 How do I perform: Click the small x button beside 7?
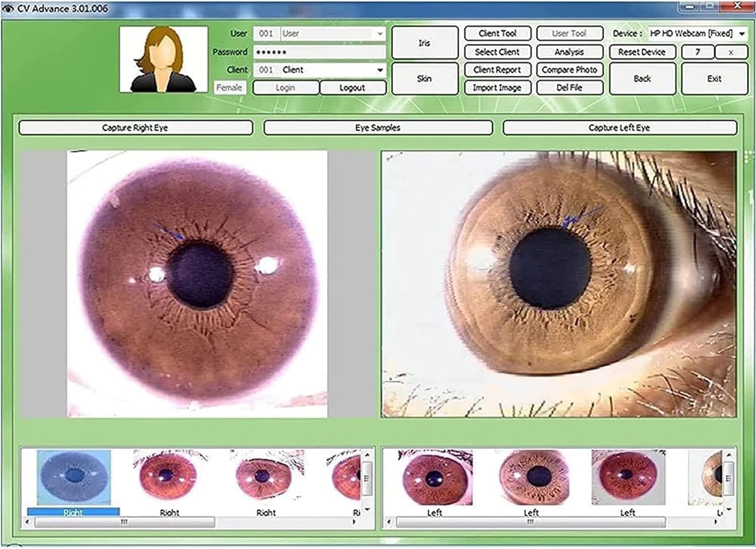click(731, 52)
